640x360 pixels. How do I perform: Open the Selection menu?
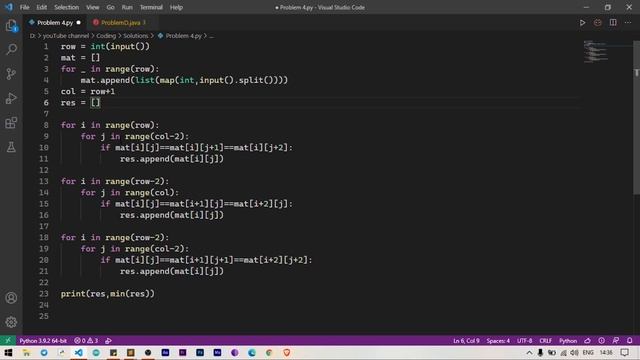[67, 7]
